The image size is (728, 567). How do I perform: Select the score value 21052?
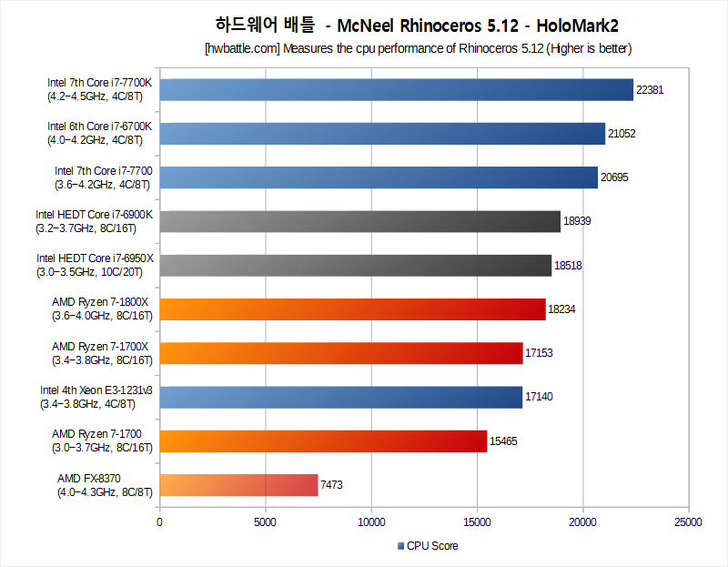tap(622, 134)
